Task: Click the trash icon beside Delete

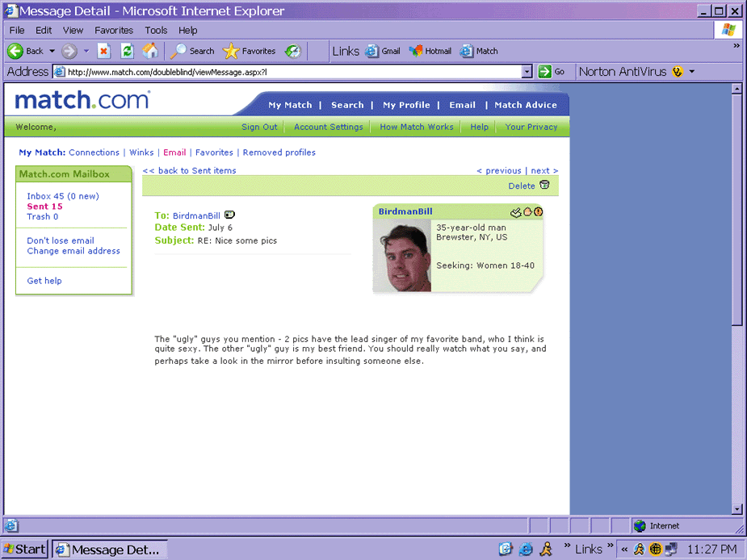Action: click(x=544, y=186)
